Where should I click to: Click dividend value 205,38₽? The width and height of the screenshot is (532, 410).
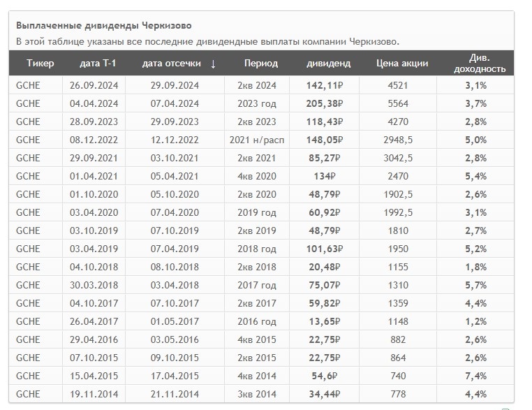point(325,103)
